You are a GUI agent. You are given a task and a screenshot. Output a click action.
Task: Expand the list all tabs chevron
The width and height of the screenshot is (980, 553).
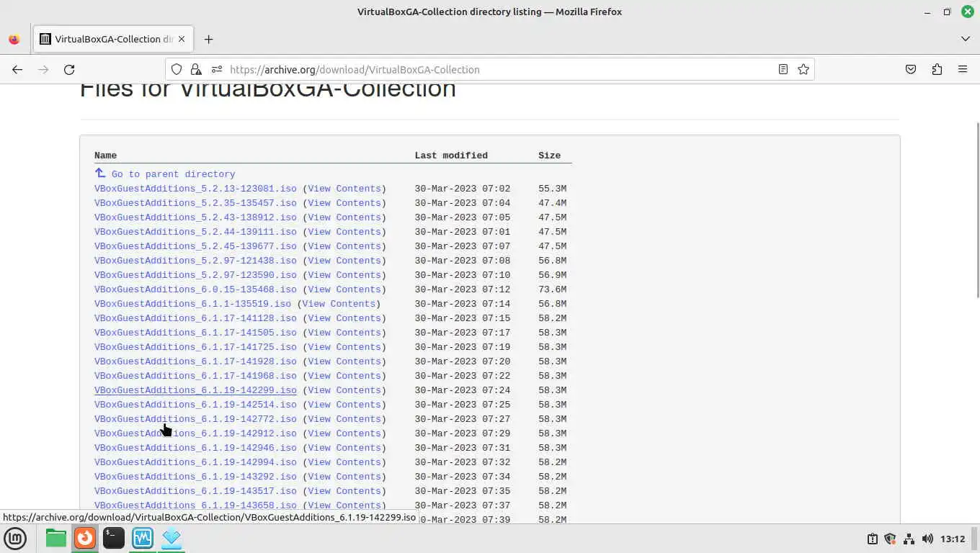[966, 39]
